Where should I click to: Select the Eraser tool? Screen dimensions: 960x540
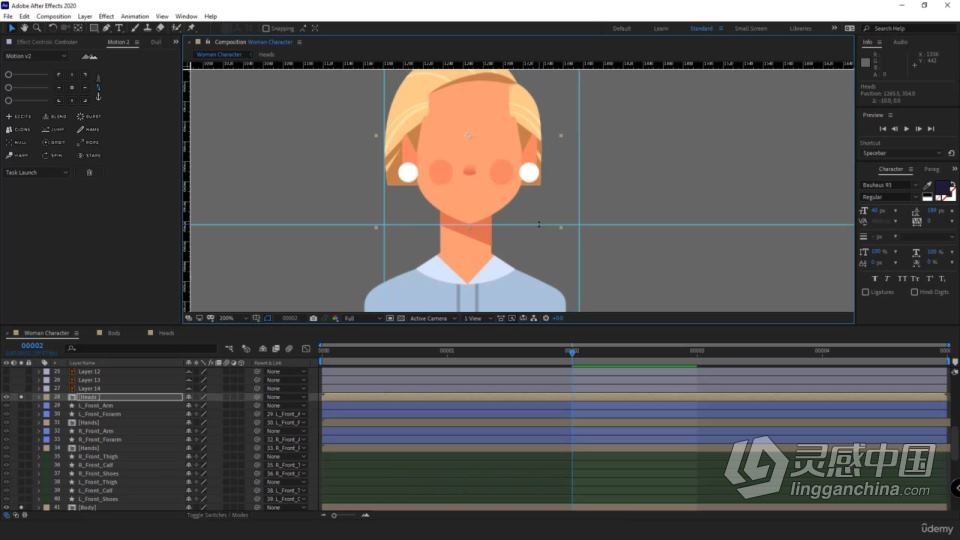[160, 28]
